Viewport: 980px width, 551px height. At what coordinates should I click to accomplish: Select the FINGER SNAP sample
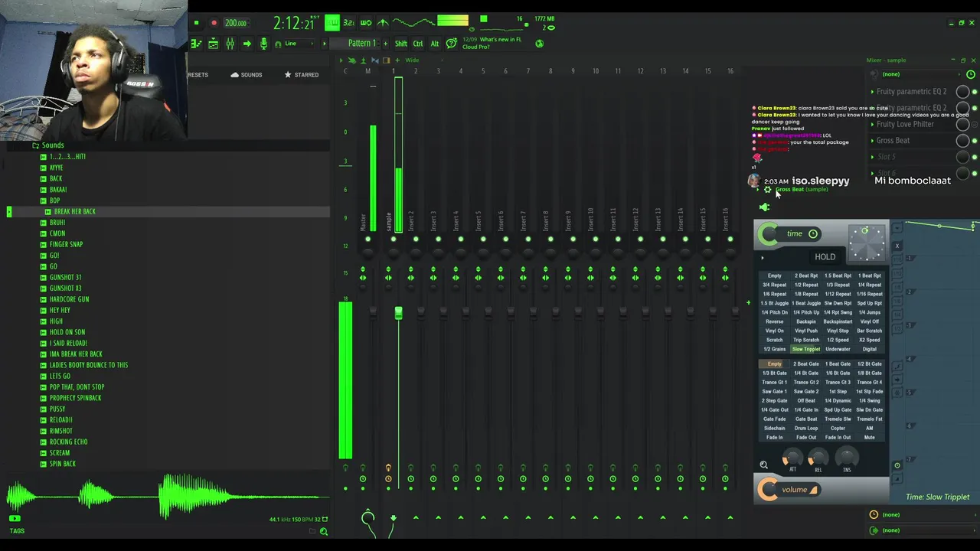click(66, 244)
